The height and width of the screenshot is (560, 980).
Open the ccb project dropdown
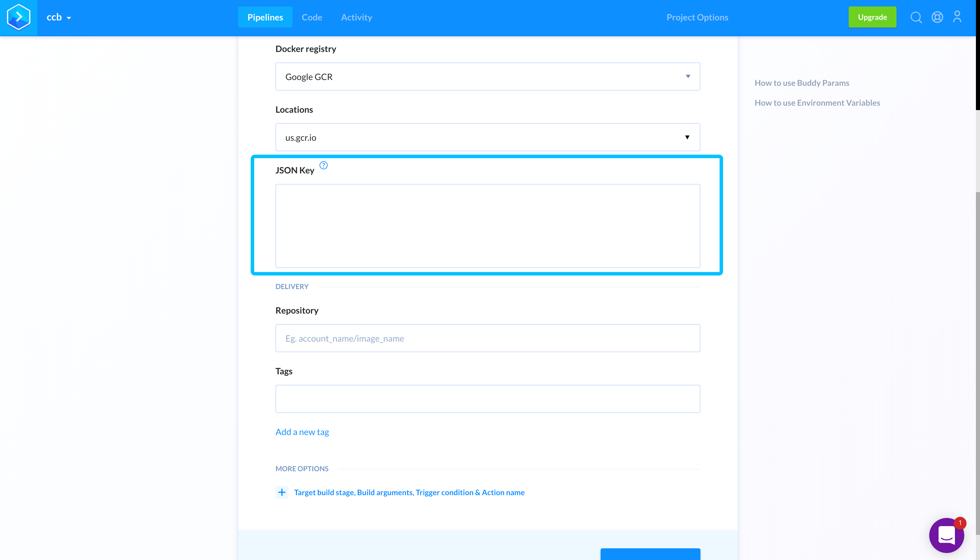point(59,17)
